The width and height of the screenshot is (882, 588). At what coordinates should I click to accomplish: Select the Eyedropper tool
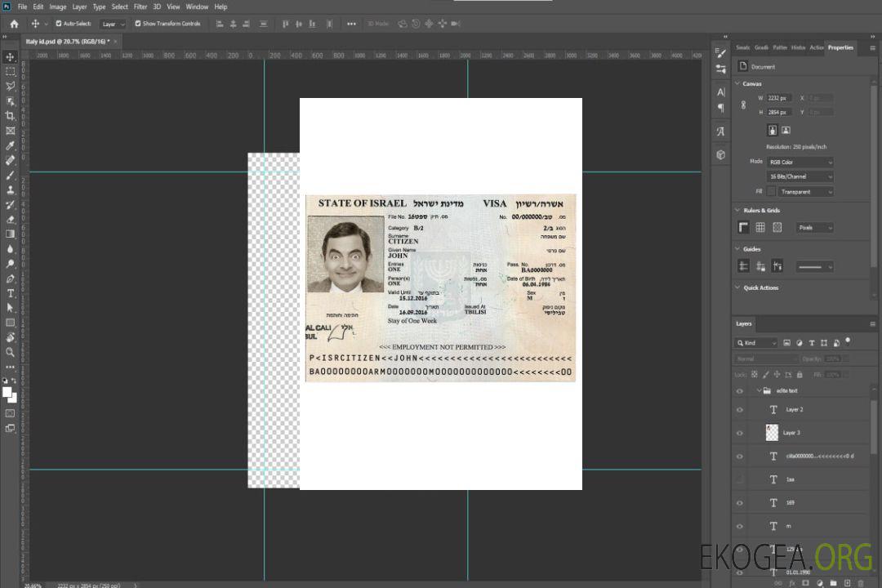(x=10, y=145)
